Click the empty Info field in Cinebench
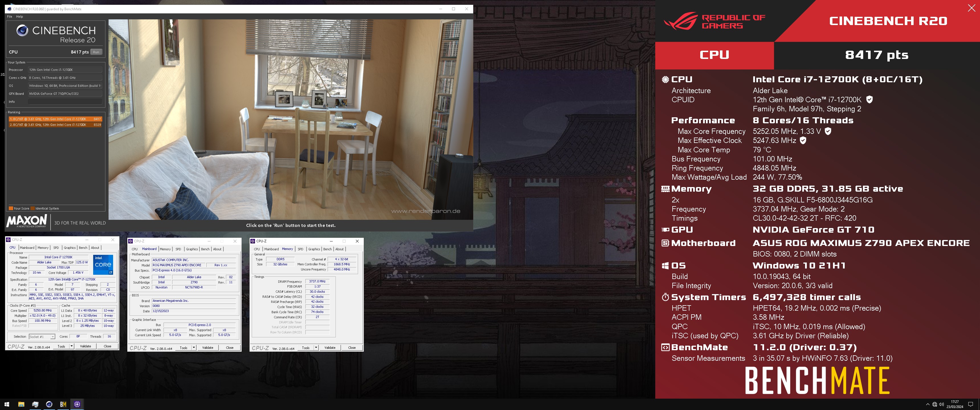 65,102
